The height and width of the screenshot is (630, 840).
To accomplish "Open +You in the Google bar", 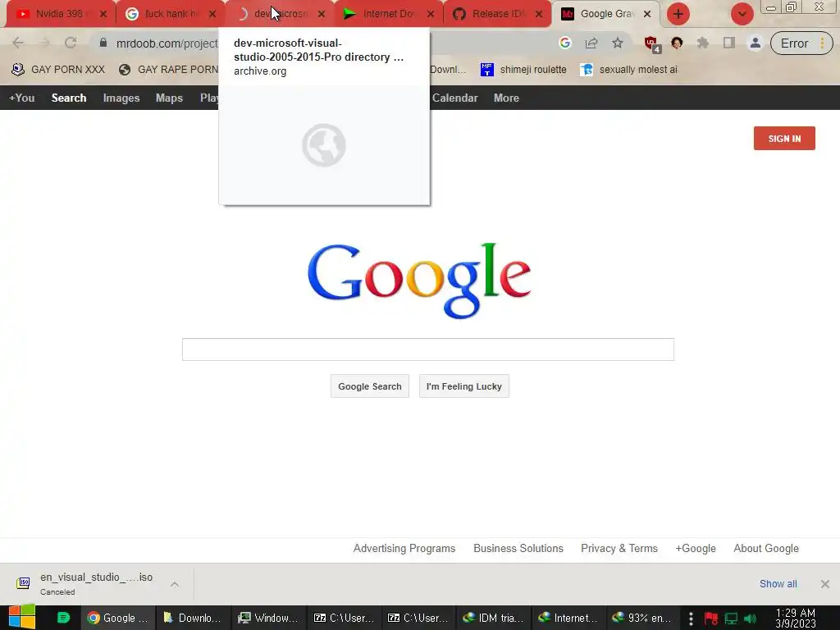I will coord(21,98).
